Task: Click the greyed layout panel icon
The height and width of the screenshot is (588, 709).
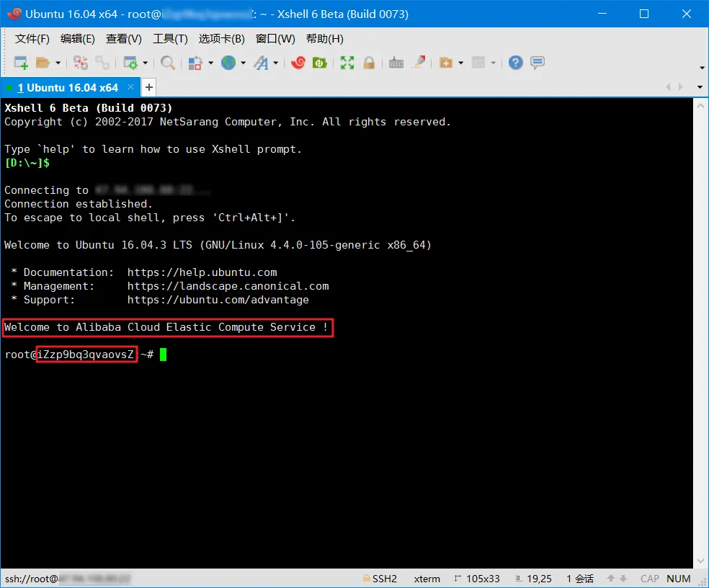Action: 478,63
